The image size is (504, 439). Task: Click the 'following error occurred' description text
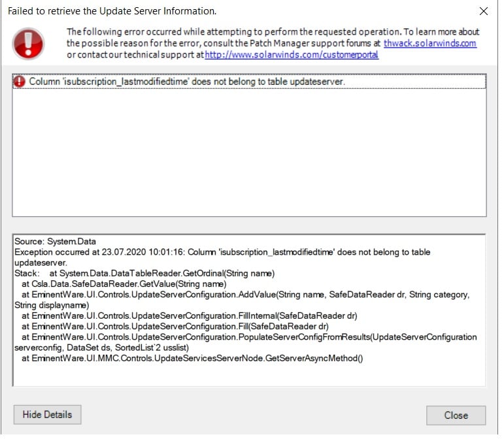pos(273,43)
